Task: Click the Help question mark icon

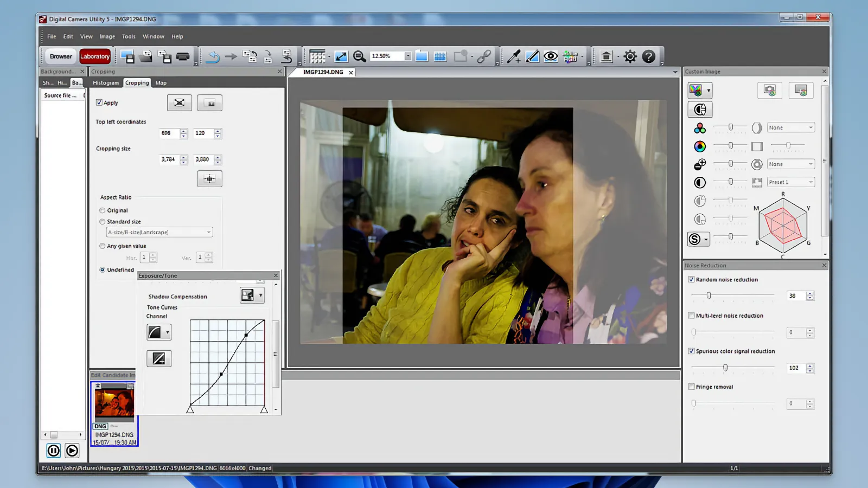Action: pos(648,56)
